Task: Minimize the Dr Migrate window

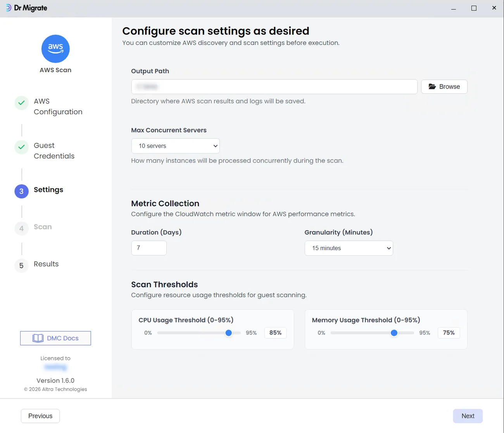Action: point(454,8)
